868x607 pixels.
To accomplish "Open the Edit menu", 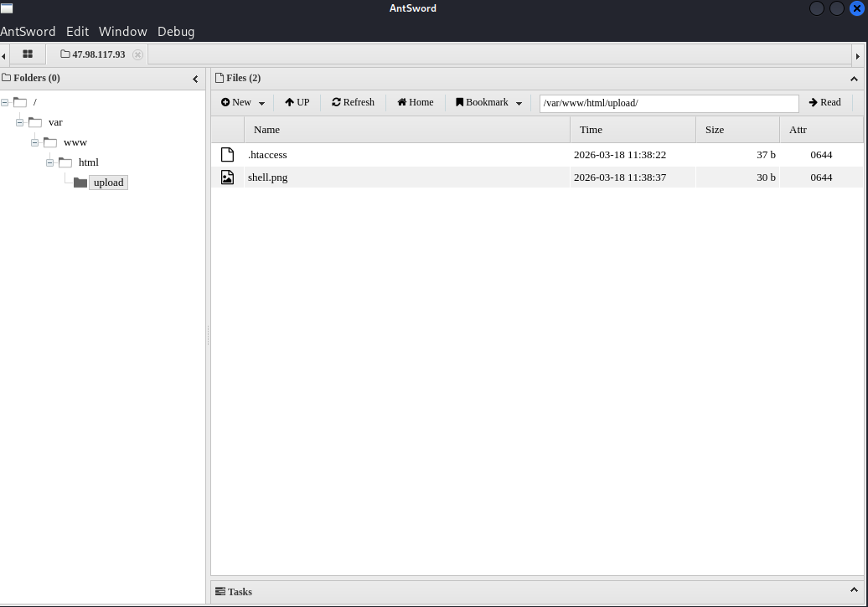I will click(x=77, y=32).
